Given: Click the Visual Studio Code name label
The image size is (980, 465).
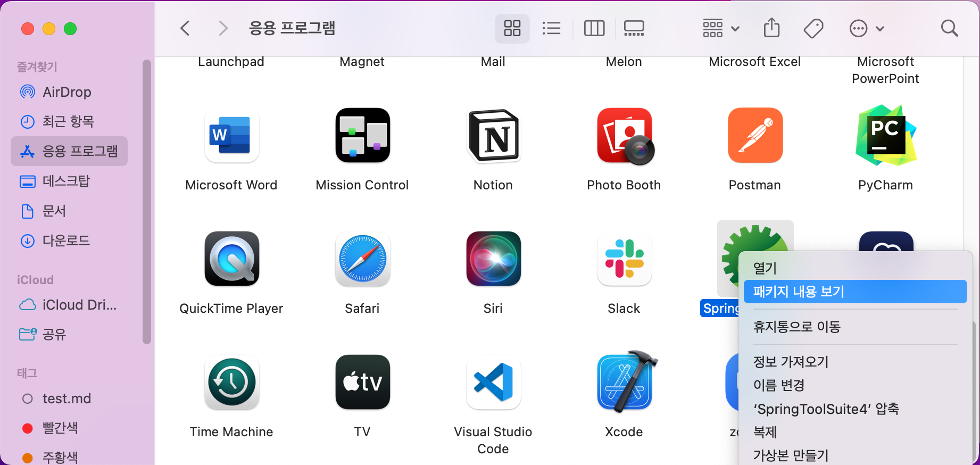Looking at the screenshot, I should [493, 441].
